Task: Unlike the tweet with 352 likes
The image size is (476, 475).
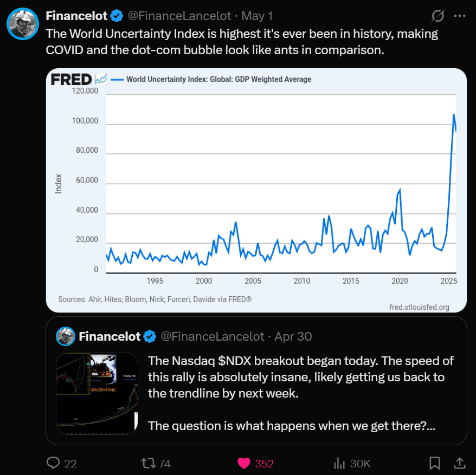Action: click(x=255, y=463)
